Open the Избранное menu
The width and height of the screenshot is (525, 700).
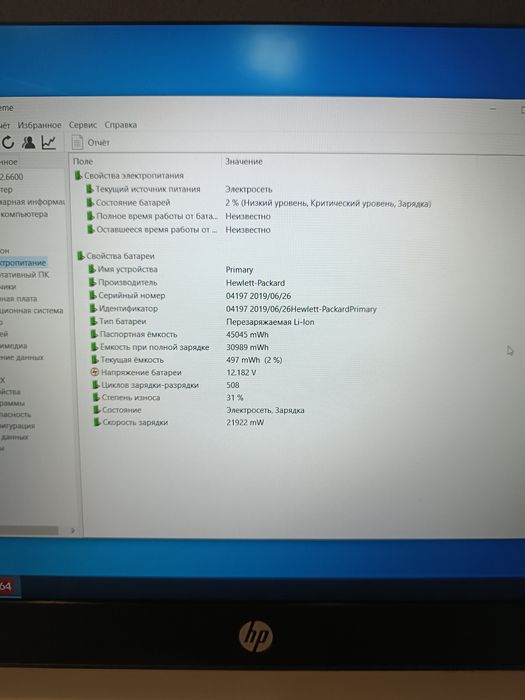tap(39, 125)
